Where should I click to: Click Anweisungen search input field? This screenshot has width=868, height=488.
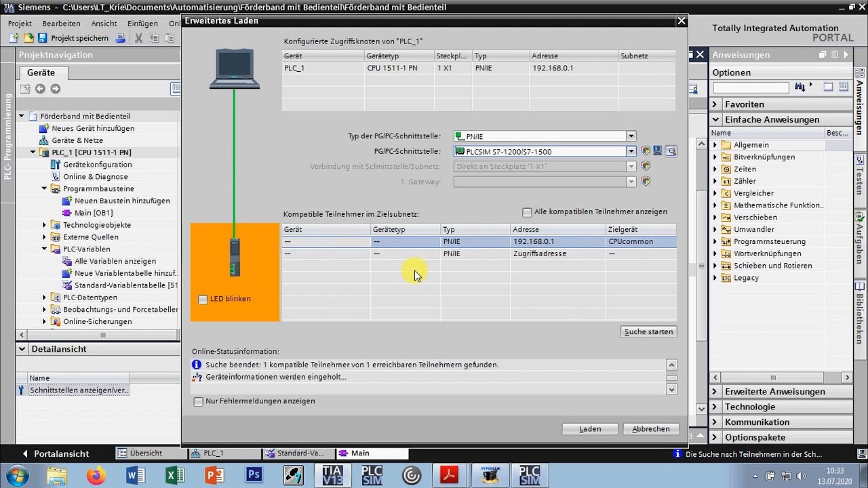(x=751, y=87)
